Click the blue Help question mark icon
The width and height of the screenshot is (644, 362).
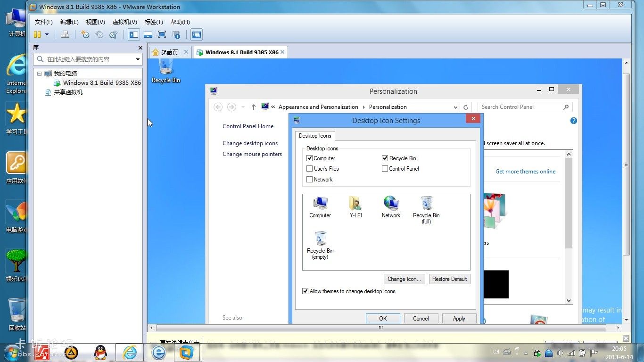click(574, 121)
